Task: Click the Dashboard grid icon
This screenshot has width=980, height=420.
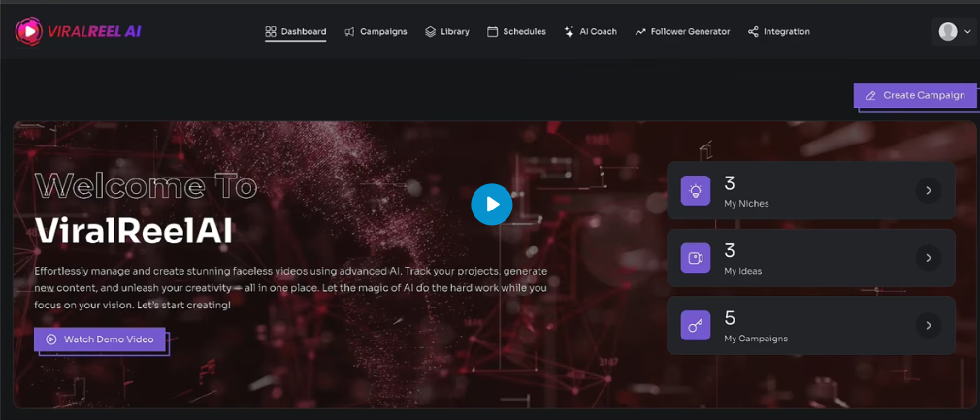Action: pos(271,31)
